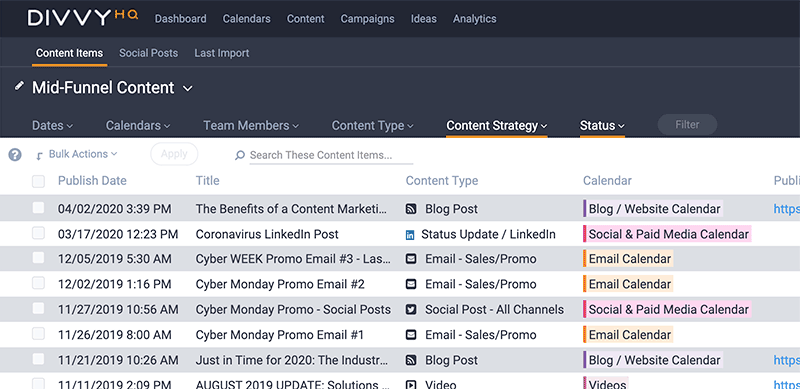
Task: Select the Content Items tab
Action: point(69,53)
